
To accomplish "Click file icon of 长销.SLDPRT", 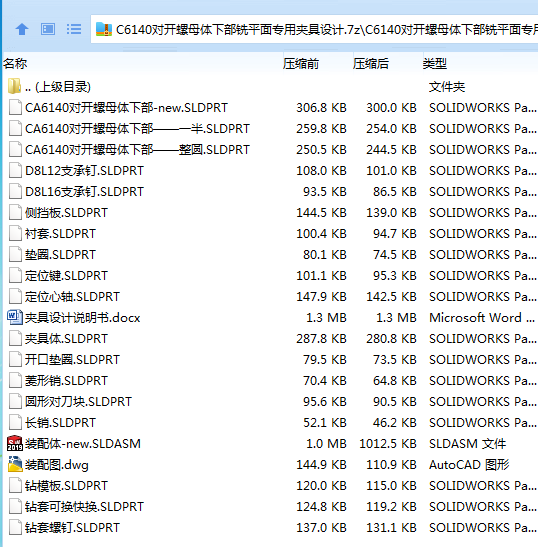I will [15, 422].
